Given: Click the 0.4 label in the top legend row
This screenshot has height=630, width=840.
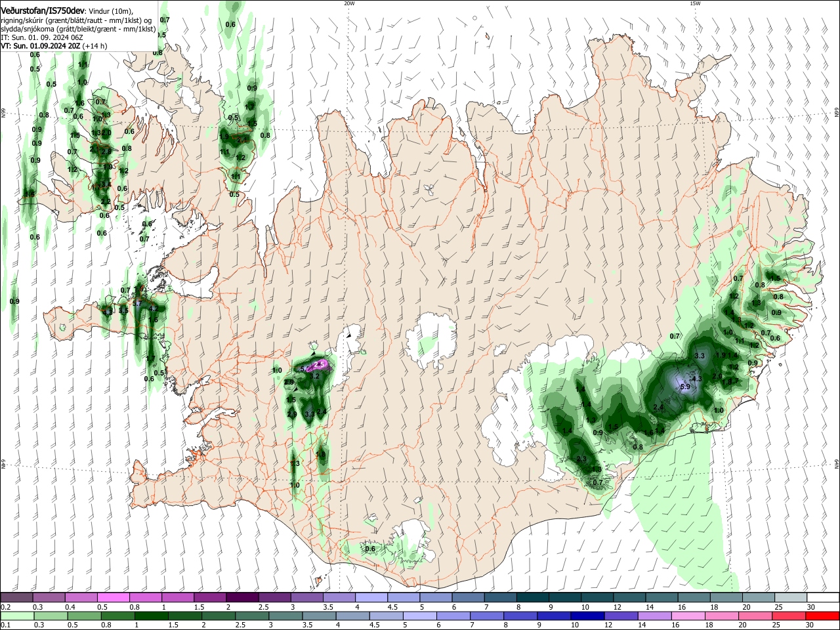Looking at the screenshot, I should (x=70, y=607).
